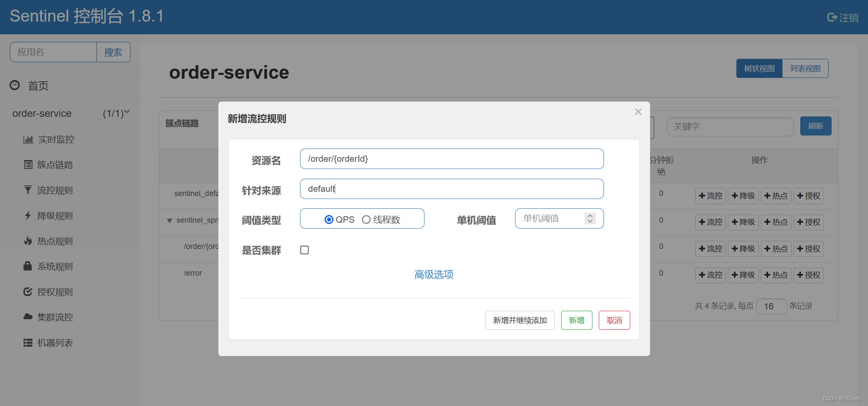Click the 系统规则 lock icon
The height and width of the screenshot is (406, 868).
point(28,266)
